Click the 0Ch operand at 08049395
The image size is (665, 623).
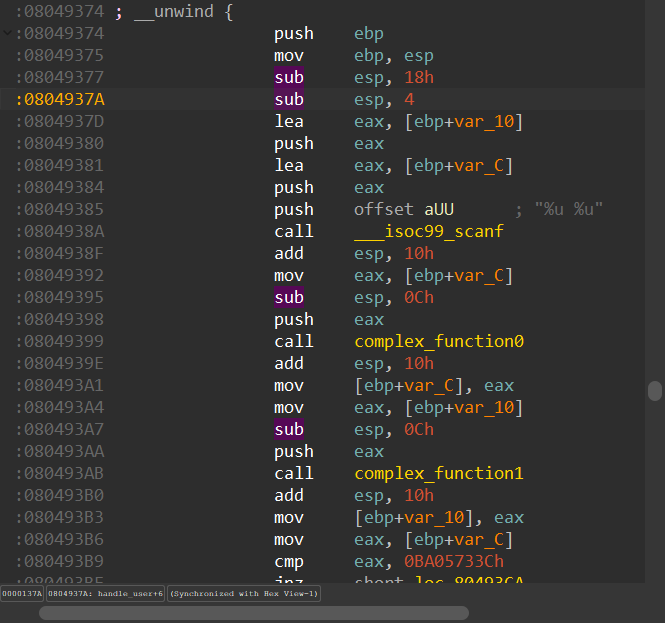419,297
